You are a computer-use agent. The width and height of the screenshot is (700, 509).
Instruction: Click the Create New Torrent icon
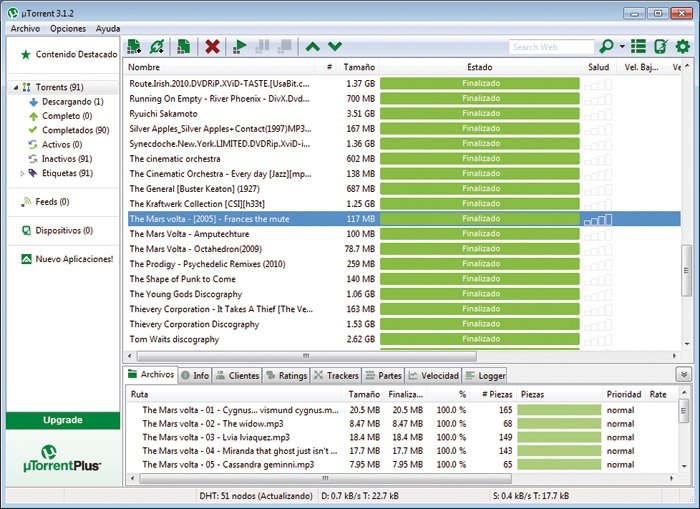[183, 46]
